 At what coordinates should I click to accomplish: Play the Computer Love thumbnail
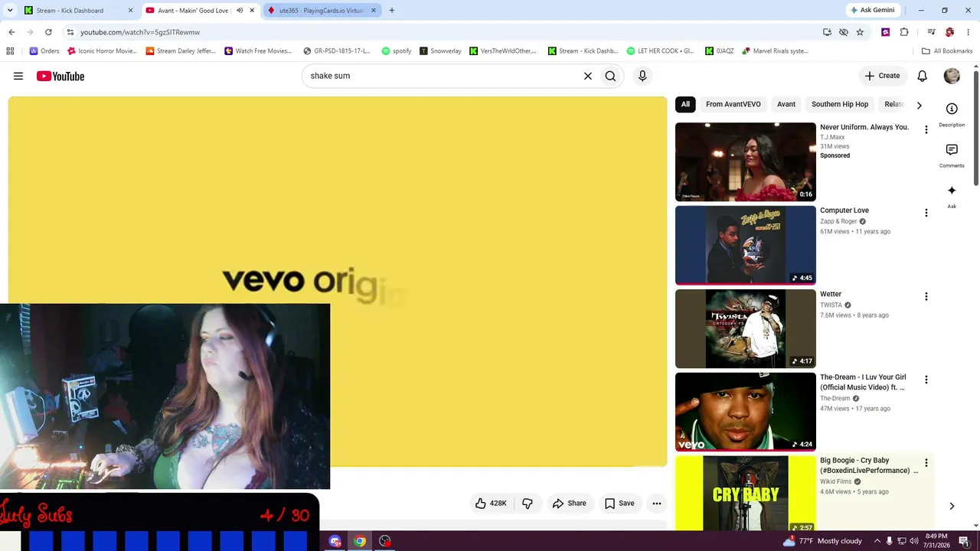click(x=746, y=245)
